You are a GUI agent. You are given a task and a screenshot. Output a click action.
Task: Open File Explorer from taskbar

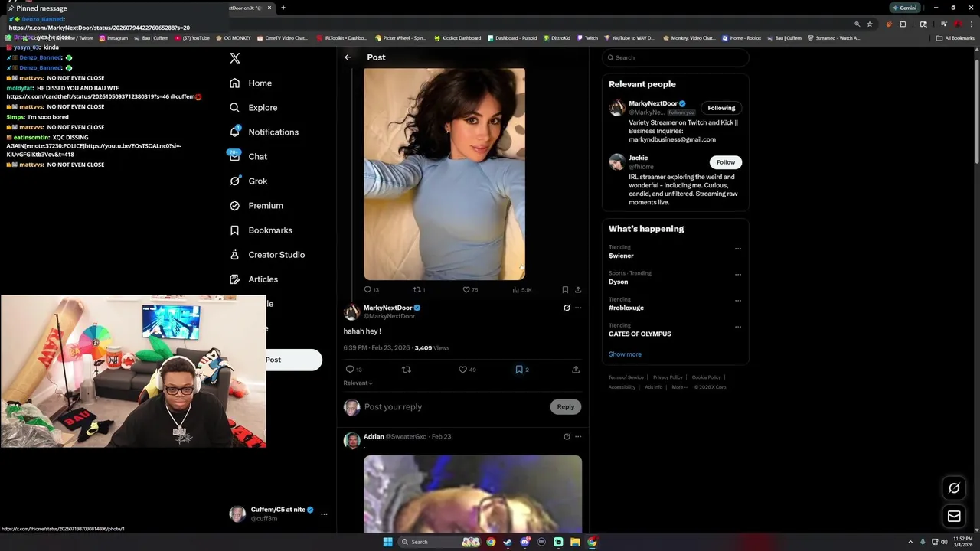[575, 542]
